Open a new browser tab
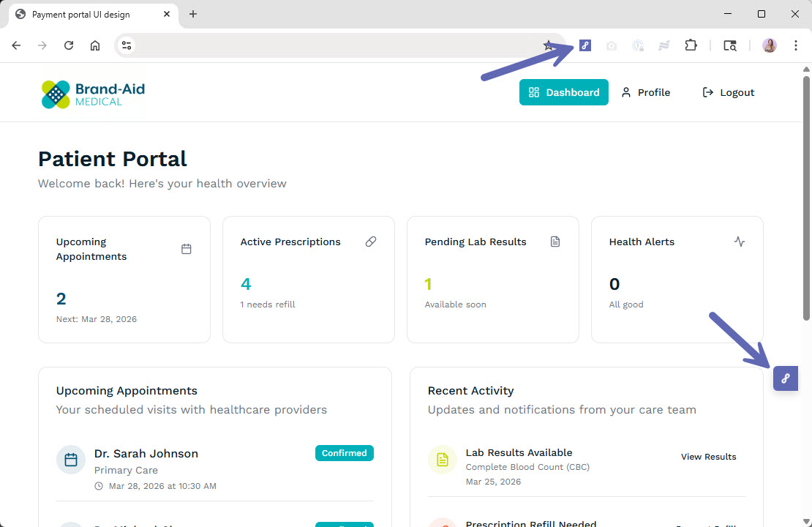The image size is (812, 527). tap(193, 14)
